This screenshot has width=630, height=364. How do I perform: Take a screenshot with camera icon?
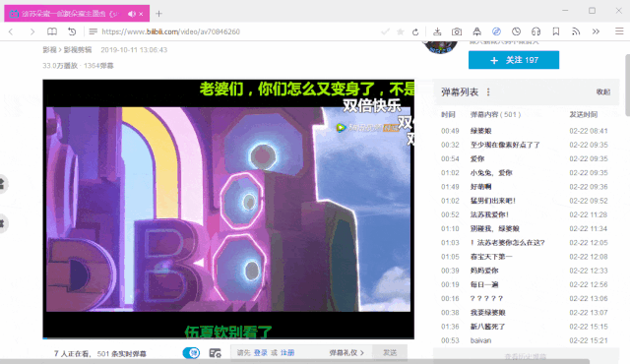tap(457, 31)
